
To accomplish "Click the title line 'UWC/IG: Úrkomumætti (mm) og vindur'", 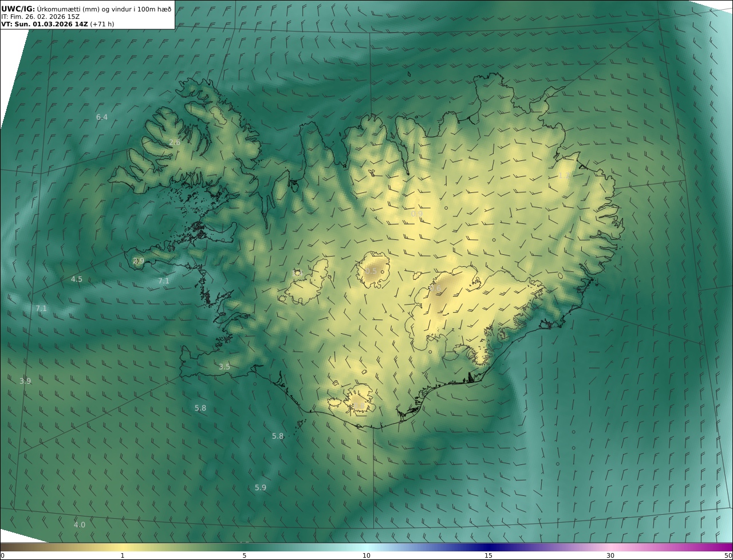I will coord(86,9).
